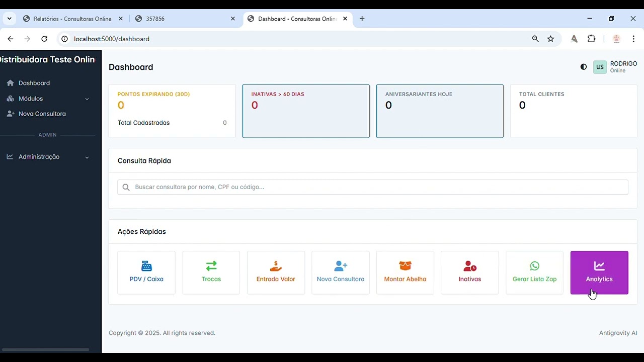Open the PDV / Caixa quick action
Image resolution: width=644 pixels, height=362 pixels.
[146, 273]
